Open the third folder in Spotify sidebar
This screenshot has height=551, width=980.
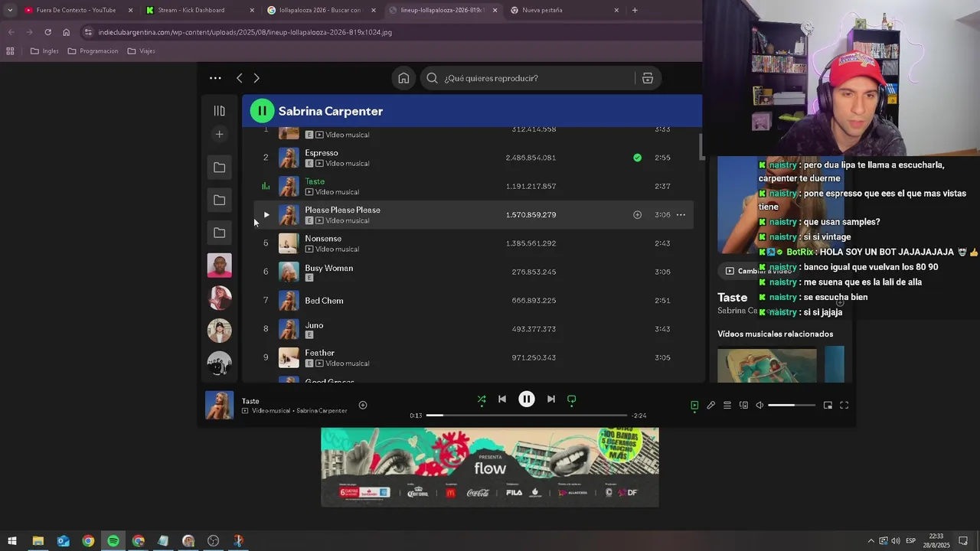219,233
